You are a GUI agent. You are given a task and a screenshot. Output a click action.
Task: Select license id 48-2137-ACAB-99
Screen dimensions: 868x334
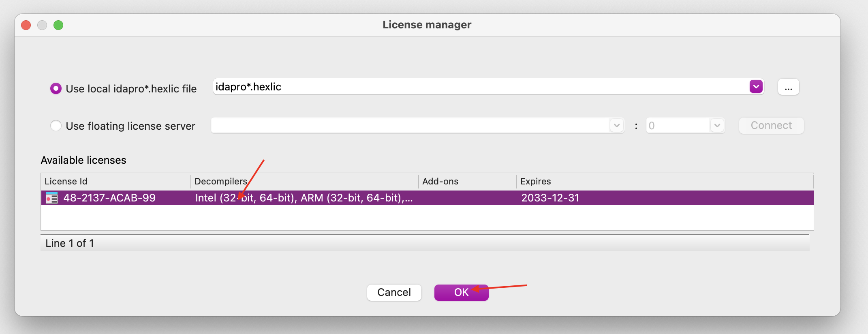[x=109, y=198]
